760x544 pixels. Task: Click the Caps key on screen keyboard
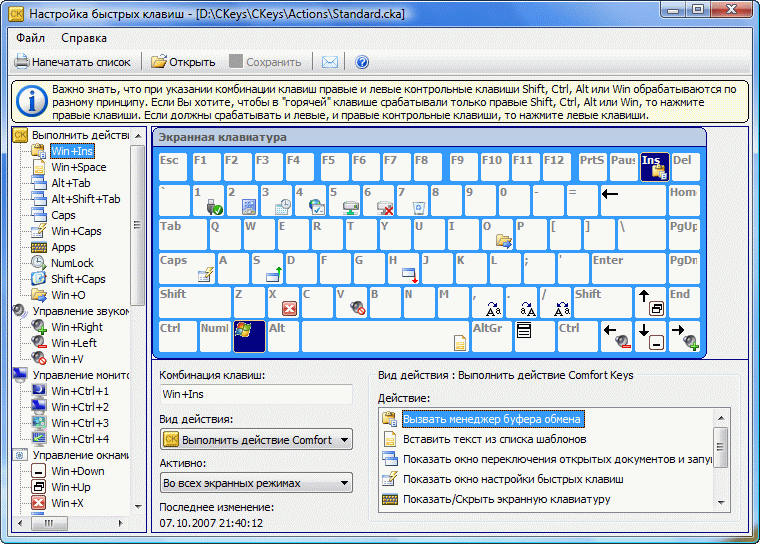pos(187,269)
